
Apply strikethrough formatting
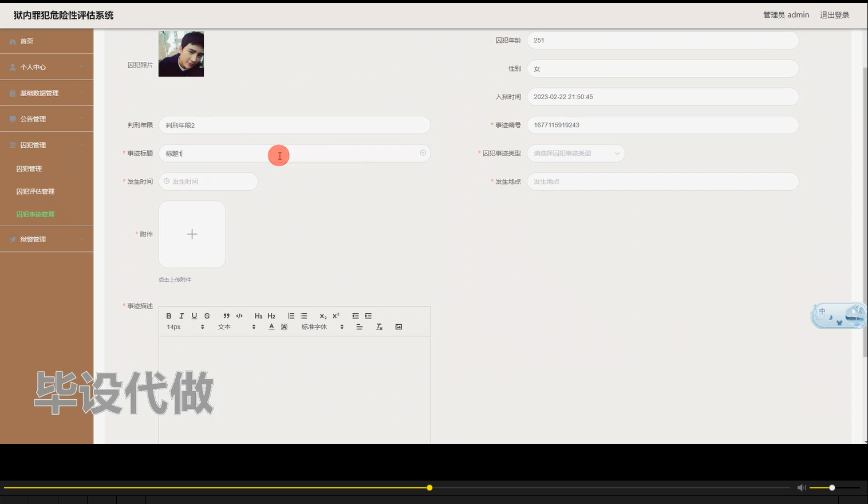tap(207, 316)
